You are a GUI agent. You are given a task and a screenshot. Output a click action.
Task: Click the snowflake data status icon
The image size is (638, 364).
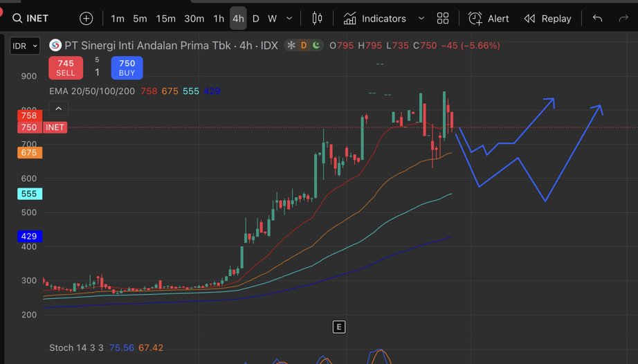click(291, 46)
